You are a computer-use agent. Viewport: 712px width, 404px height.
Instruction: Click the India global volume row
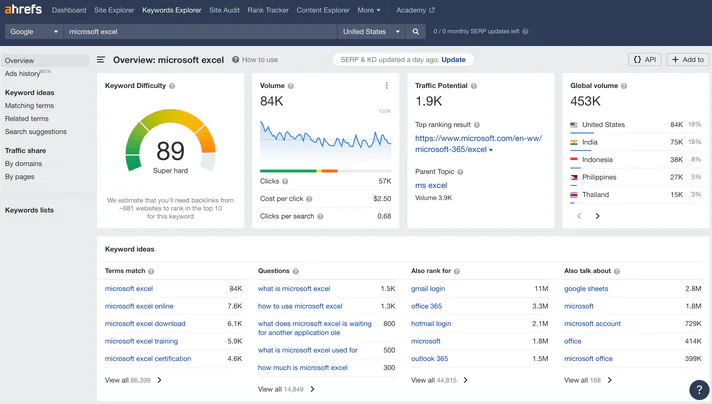[x=636, y=143]
